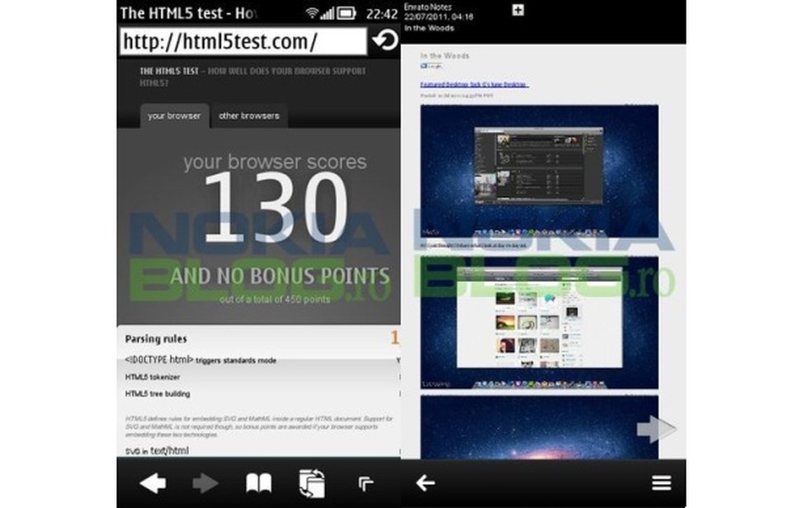The width and height of the screenshot is (812, 508).
Task: Tap the grayed forward arrow in the toolbar
Action: [x=207, y=485]
